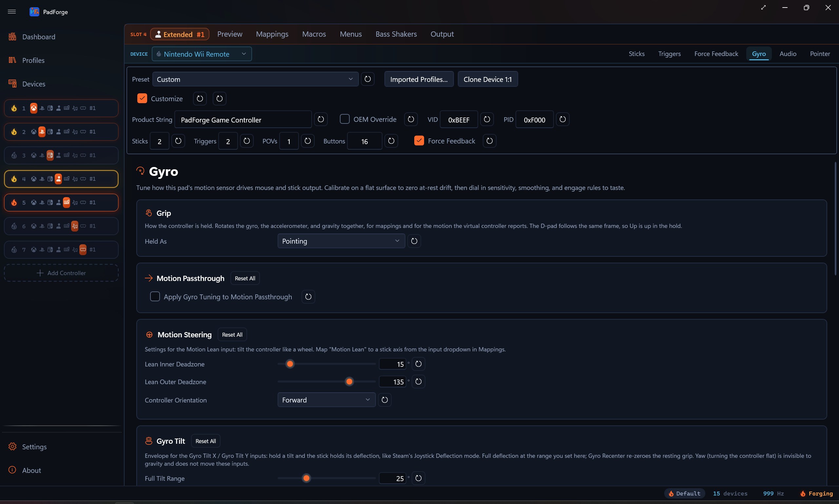This screenshot has height=504, width=839.
Task: Expand the Preset Custom dropdown
Action: (x=255, y=79)
